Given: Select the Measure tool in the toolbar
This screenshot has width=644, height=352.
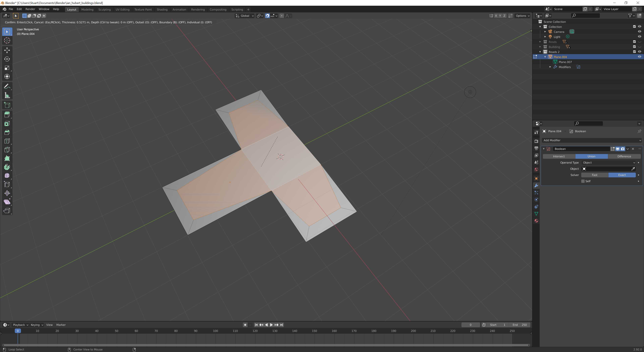Looking at the screenshot, I should (7, 95).
